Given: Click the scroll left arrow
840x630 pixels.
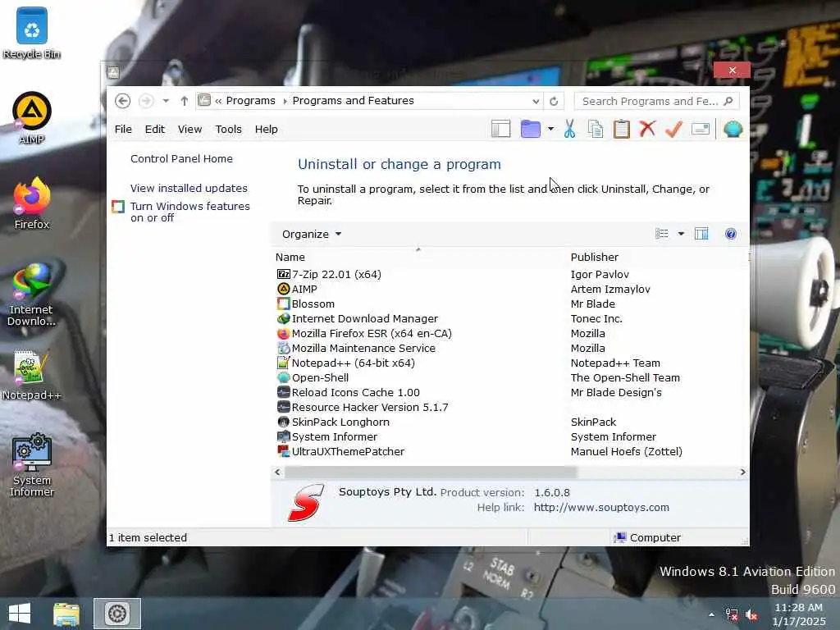Looking at the screenshot, I should click(277, 472).
